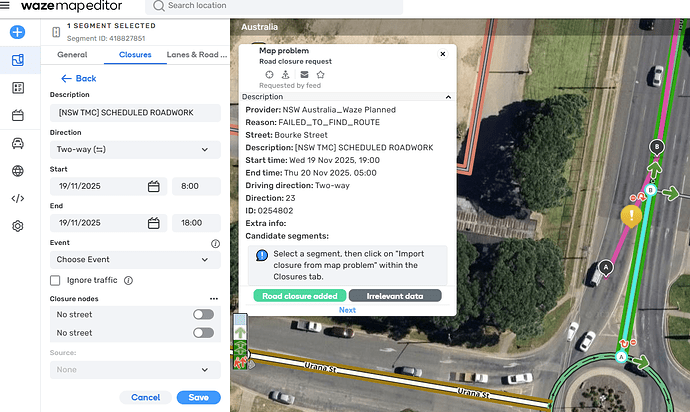Open the car drives sidebar icon
Image resolution: width=690 pixels, height=412 pixels.
(18, 143)
